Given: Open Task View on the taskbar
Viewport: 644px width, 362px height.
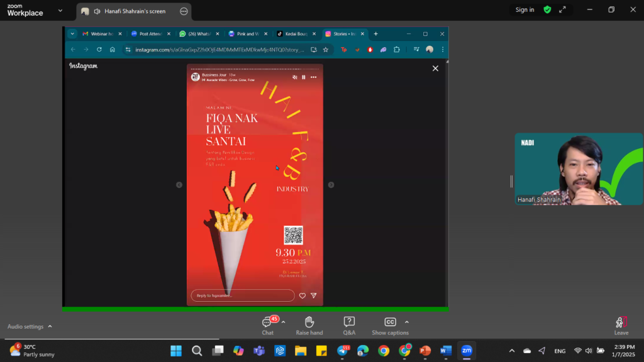Looking at the screenshot, I should point(218,351).
